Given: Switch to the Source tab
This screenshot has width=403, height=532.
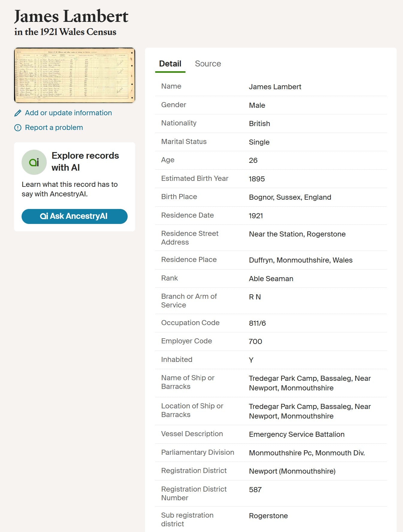Looking at the screenshot, I should point(208,64).
